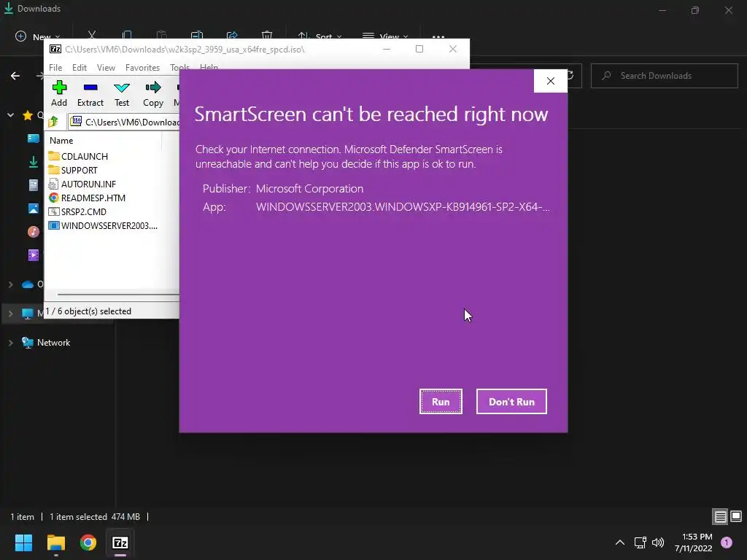Click the volume speaker icon in tray
The height and width of the screenshot is (560, 747).
pos(658,542)
